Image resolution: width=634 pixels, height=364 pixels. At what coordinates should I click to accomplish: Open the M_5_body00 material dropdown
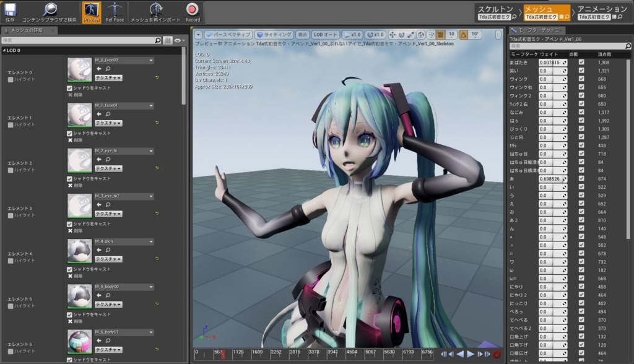(x=124, y=287)
